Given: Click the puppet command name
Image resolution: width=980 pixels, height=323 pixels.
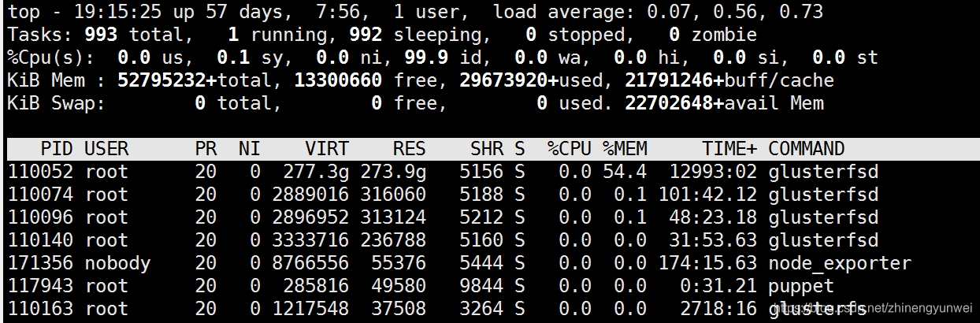Looking at the screenshot, I should 801,286.
